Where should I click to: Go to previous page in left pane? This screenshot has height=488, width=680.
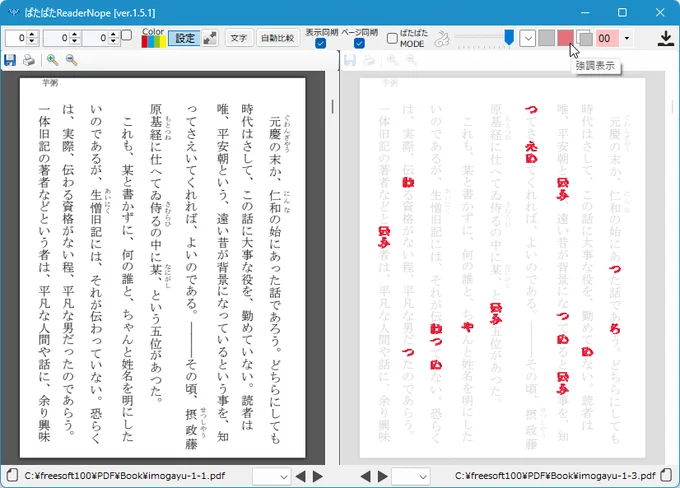pyautogui.click(x=300, y=476)
